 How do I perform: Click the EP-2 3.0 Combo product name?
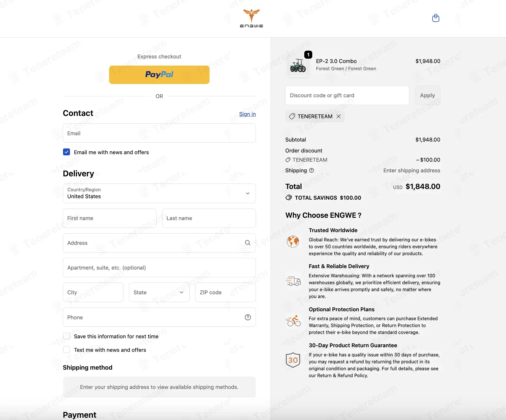pyautogui.click(x=336, y=61)
